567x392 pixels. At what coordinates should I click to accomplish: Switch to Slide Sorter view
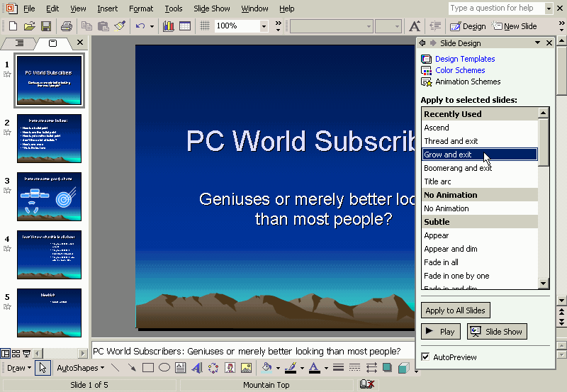tap(16, 353)
